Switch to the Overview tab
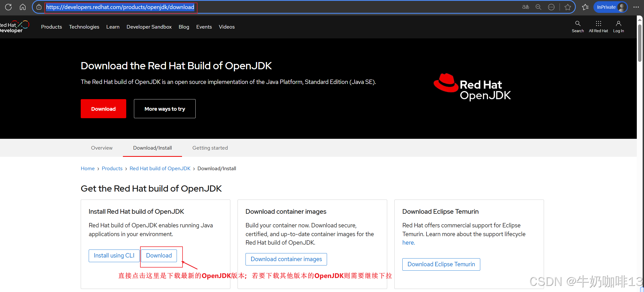 (x=102, y=148)
